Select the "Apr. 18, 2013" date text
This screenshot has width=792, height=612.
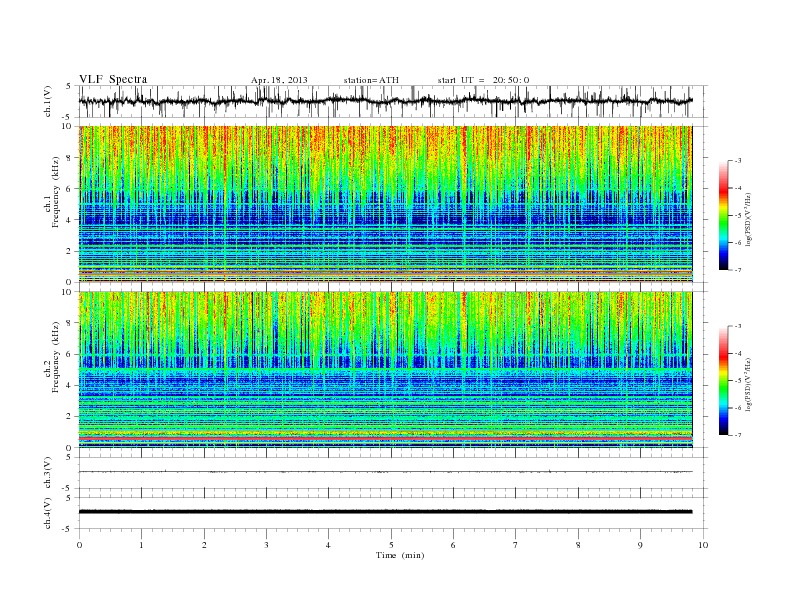[x=279, y=80]
